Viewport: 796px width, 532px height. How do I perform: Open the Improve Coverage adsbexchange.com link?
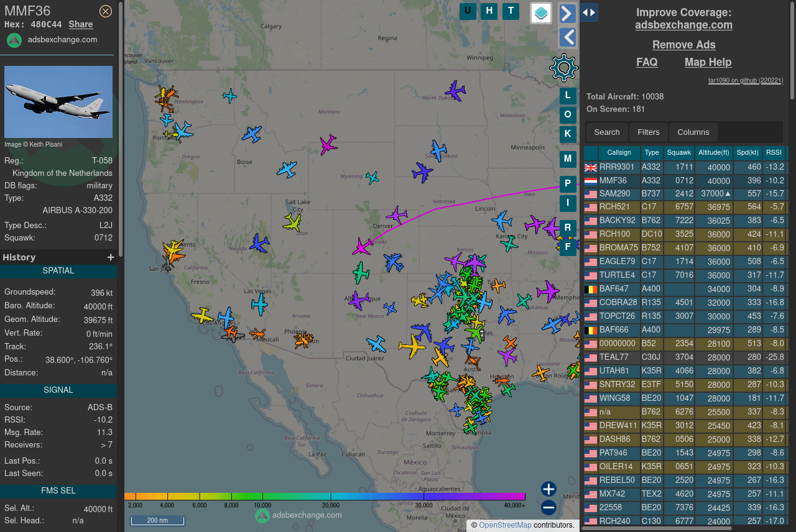(x=683, y=25)
